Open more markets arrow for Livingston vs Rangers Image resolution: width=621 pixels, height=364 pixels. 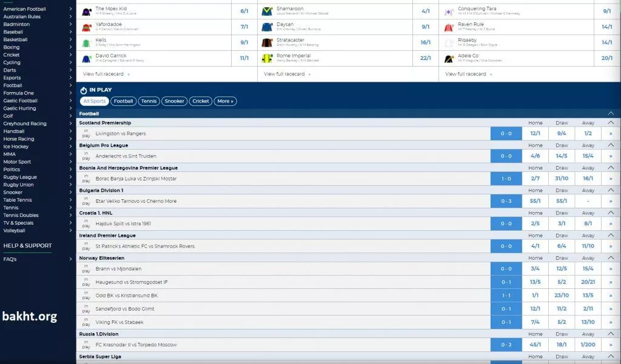pos(611,134)
